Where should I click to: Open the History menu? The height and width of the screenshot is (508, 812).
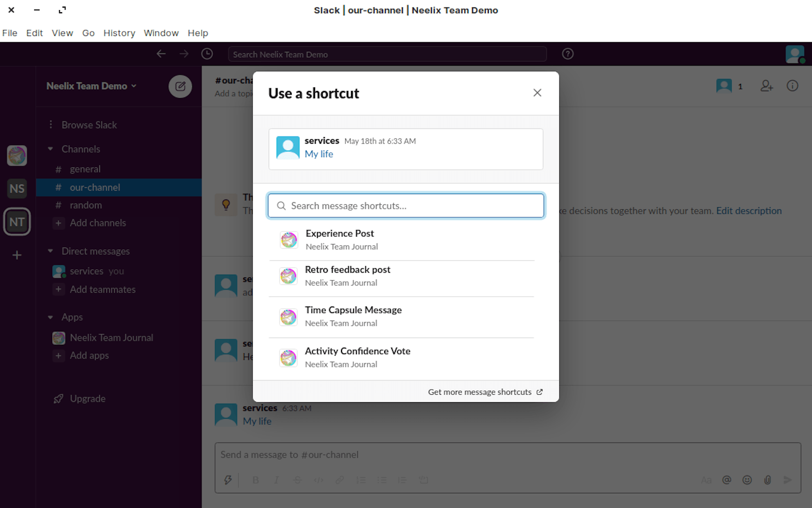[119, 33]
